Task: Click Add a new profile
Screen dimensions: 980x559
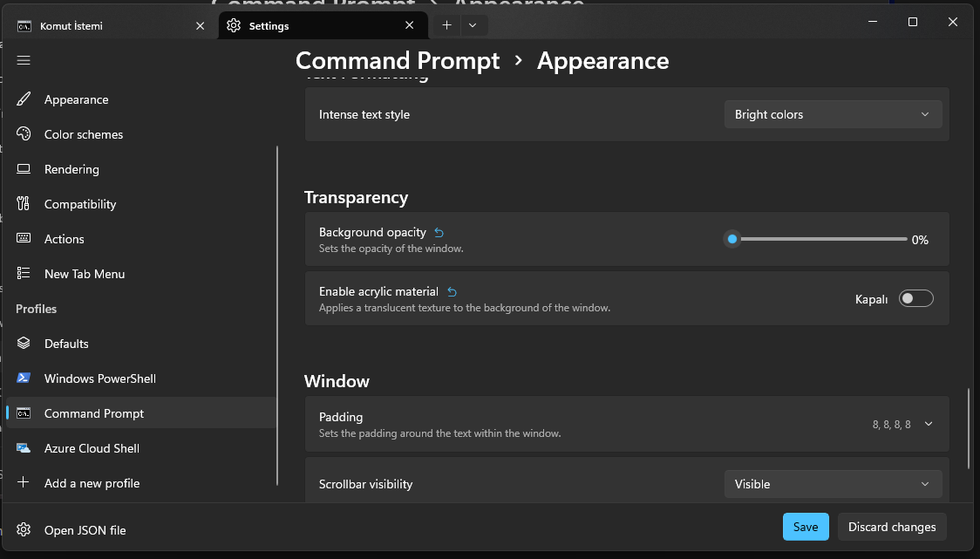Action: coord(141,483)
